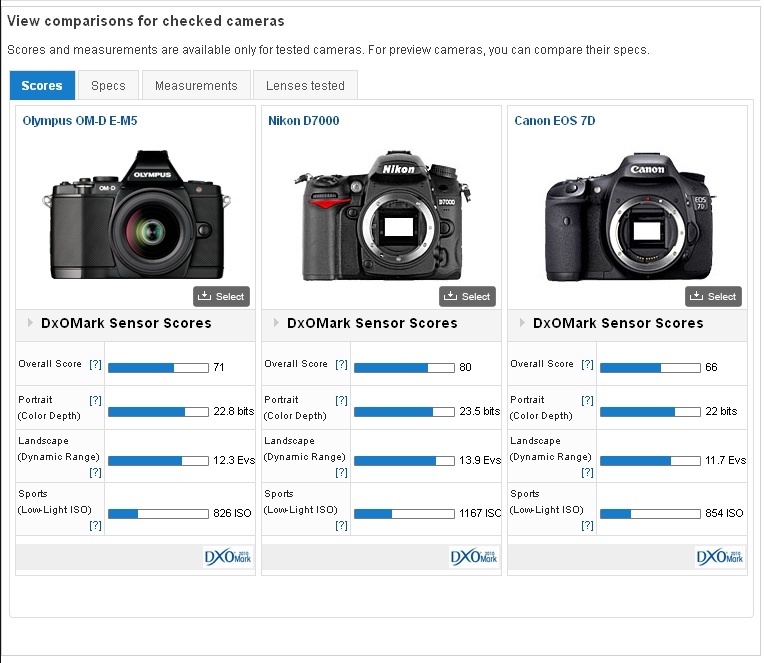The height and width of the screenshot is (663, 764).
Task: Click the DxOMark logo under Olympus column
Action: click(228, 557)
